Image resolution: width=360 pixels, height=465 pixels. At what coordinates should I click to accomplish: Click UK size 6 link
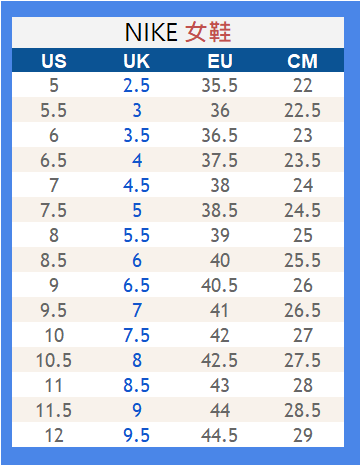click(x=137, y=260)
